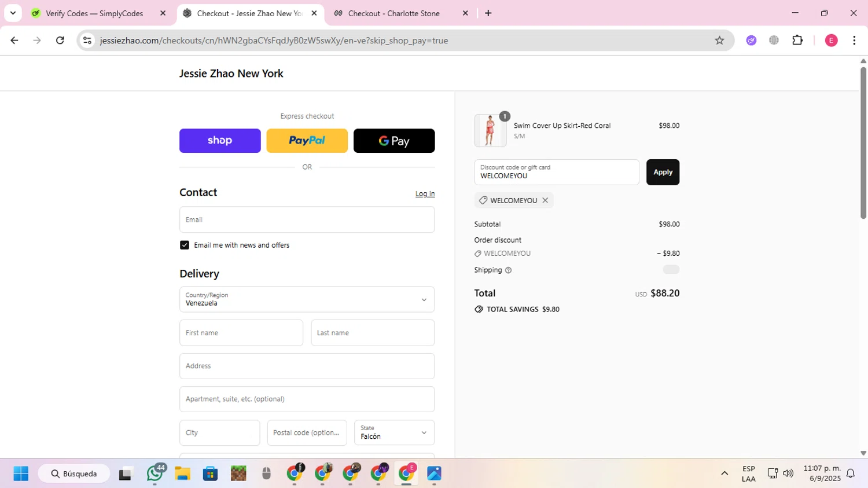This screenshot has height=488, width=868.
Task: Open the Windows Búsqueda search box
Action: click(74, 474)
